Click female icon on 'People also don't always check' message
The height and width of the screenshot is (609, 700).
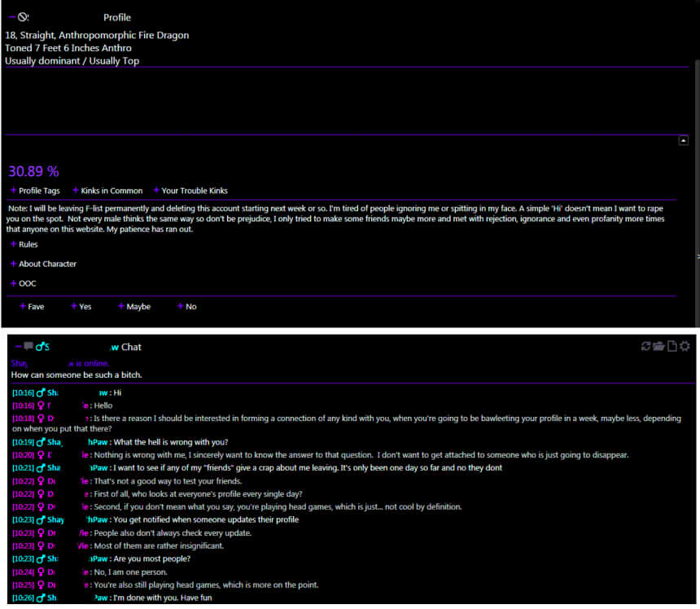coord(41,532)
